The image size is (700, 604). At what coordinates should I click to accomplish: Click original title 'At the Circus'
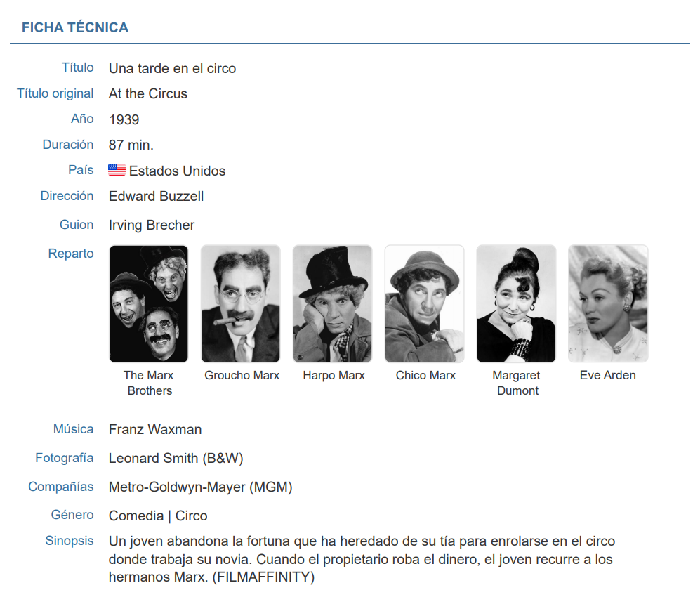click(148, 93)
